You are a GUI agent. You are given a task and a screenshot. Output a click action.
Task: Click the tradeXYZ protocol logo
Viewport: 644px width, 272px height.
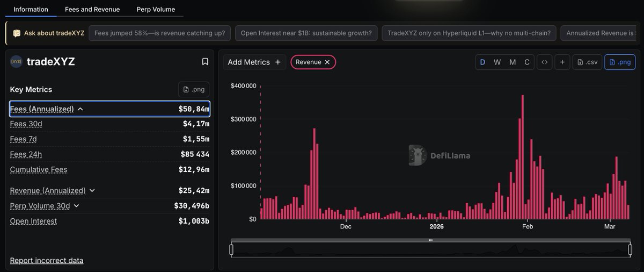click(x=16, y=62)
